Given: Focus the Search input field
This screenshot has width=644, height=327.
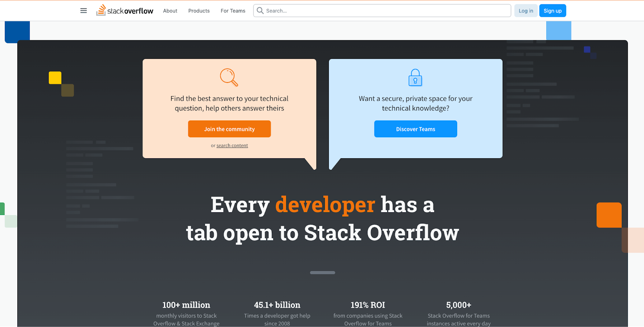Looking at the screenshot, I should [x=382, y=10].
